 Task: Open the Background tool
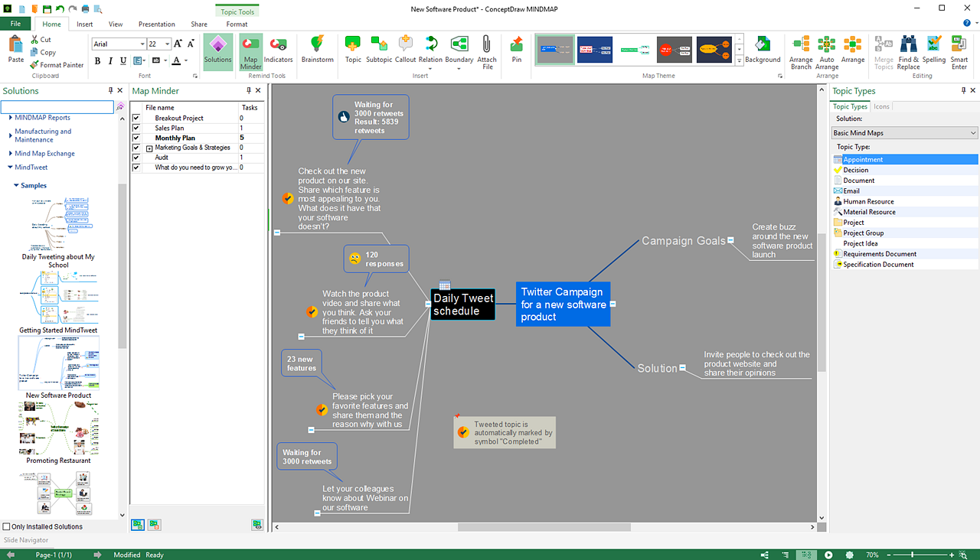coord(763,49)
